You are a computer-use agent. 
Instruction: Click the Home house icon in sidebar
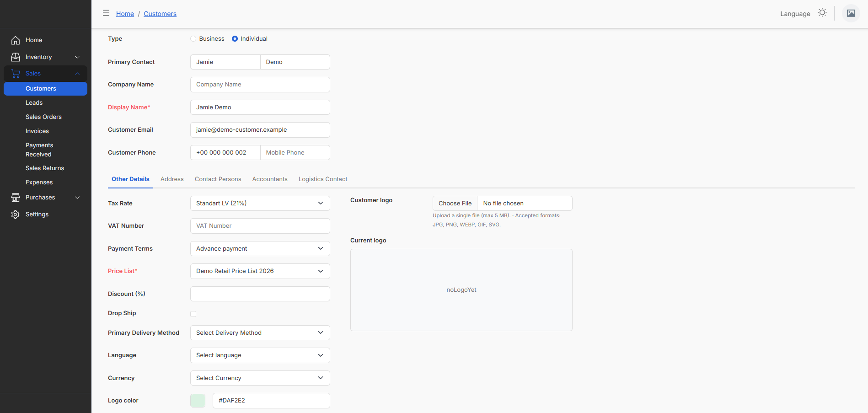(x=16, y=40)
